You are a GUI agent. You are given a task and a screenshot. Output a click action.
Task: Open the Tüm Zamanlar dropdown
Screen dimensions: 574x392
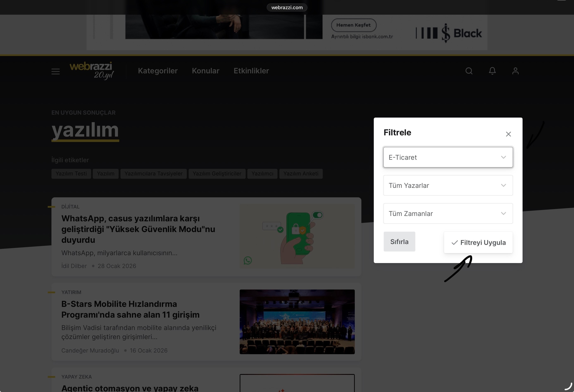click(448, 214)
